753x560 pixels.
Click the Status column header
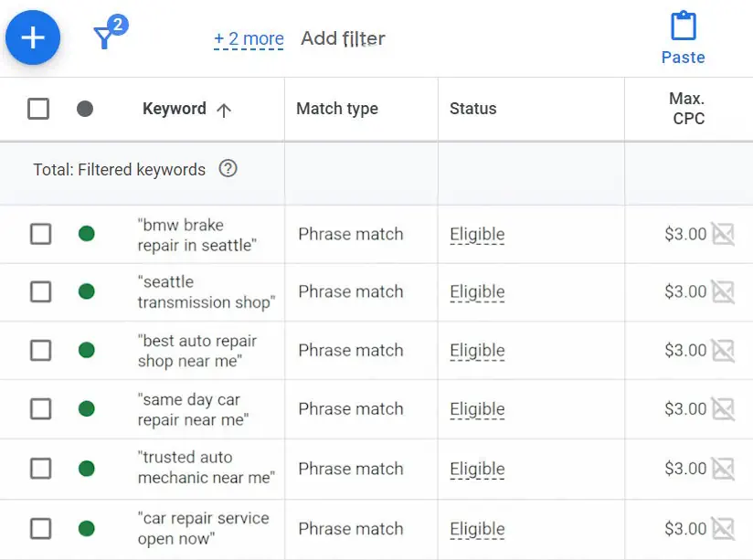(x=472, y=109)
